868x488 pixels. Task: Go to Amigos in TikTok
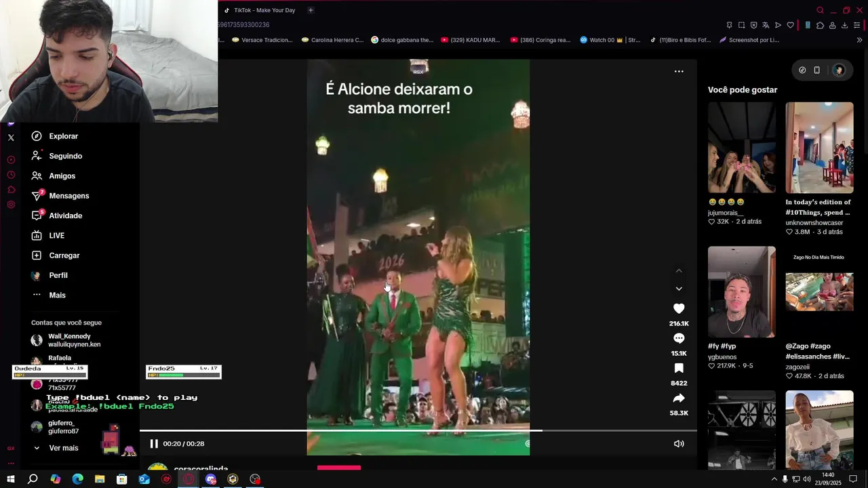tap(53, 176)
